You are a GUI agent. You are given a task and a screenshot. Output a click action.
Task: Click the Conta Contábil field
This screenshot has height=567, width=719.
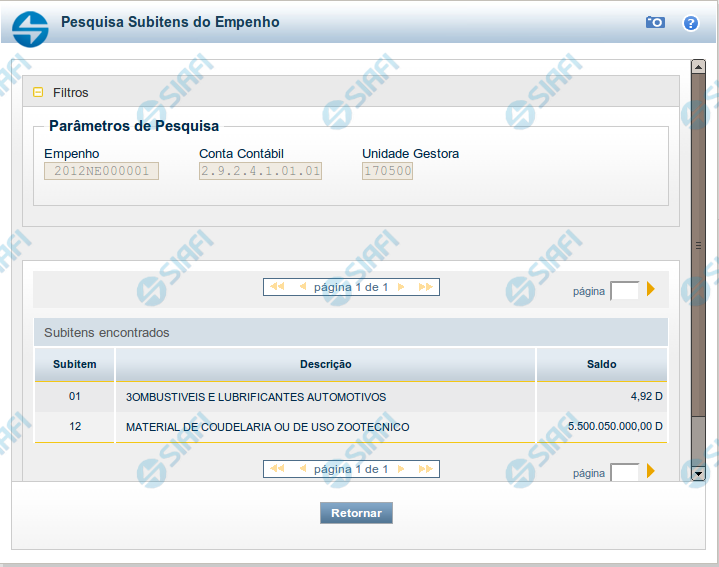click(x=260, y=171)
